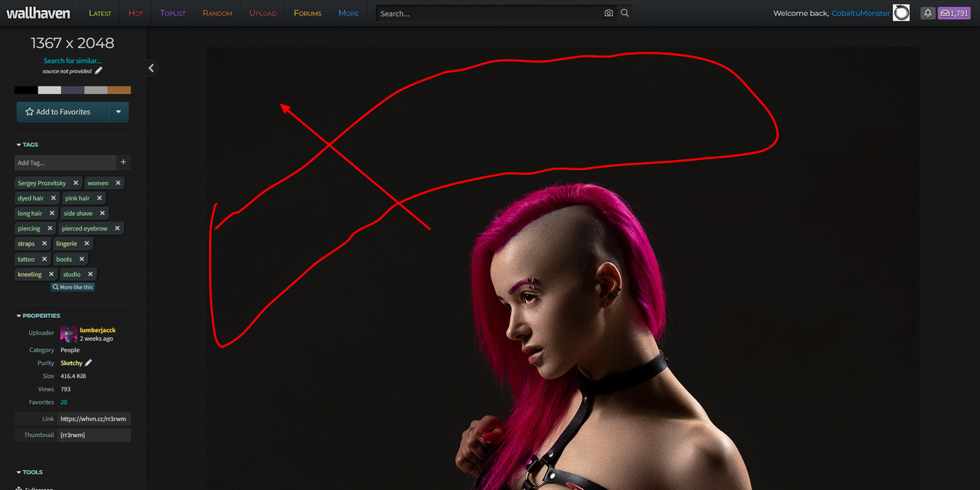980x490 pixels.
Task: Remove the pierced eyebrow tag
Action: [x=117, y=228]
